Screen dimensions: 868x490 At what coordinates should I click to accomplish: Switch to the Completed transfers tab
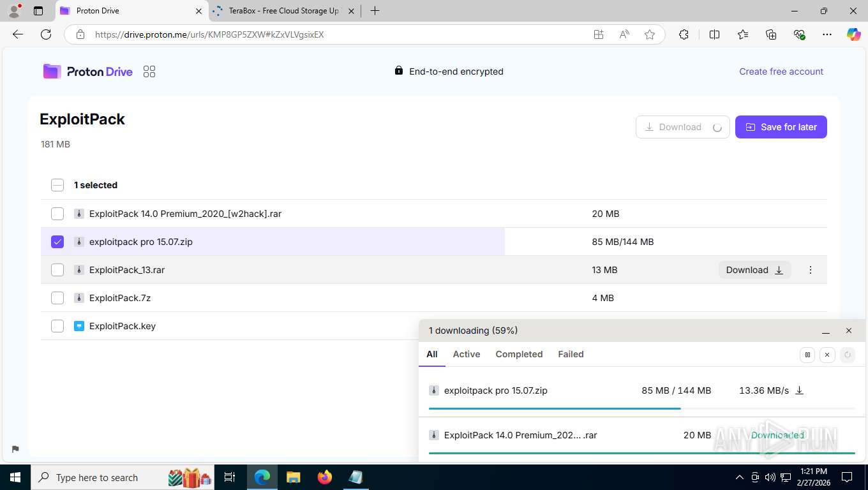(519, 354)
